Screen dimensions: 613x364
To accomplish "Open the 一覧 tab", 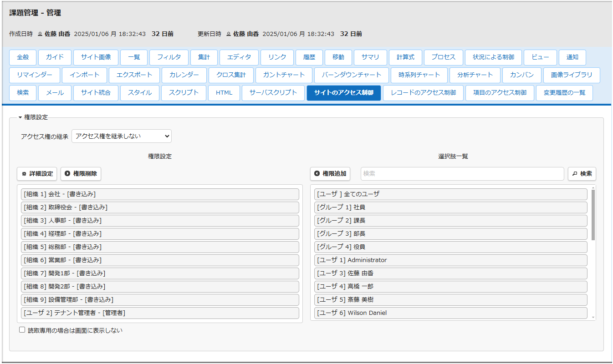I will coord(134,57).
